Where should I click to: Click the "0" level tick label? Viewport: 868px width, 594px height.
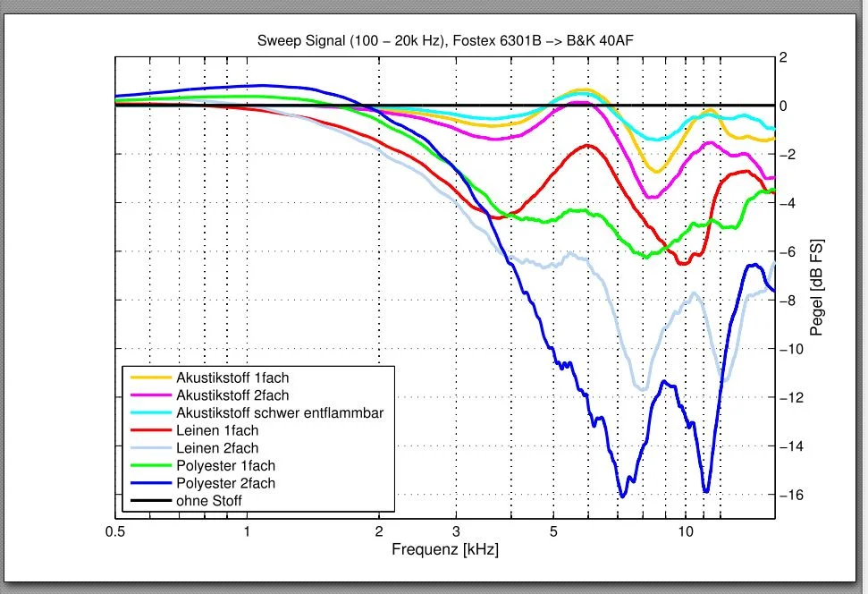[783, 106]
